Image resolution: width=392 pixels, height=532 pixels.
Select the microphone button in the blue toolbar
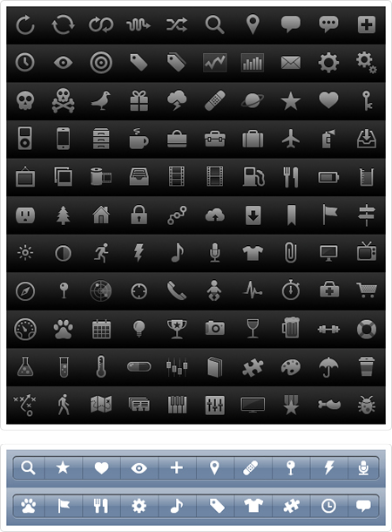[363, 467]
